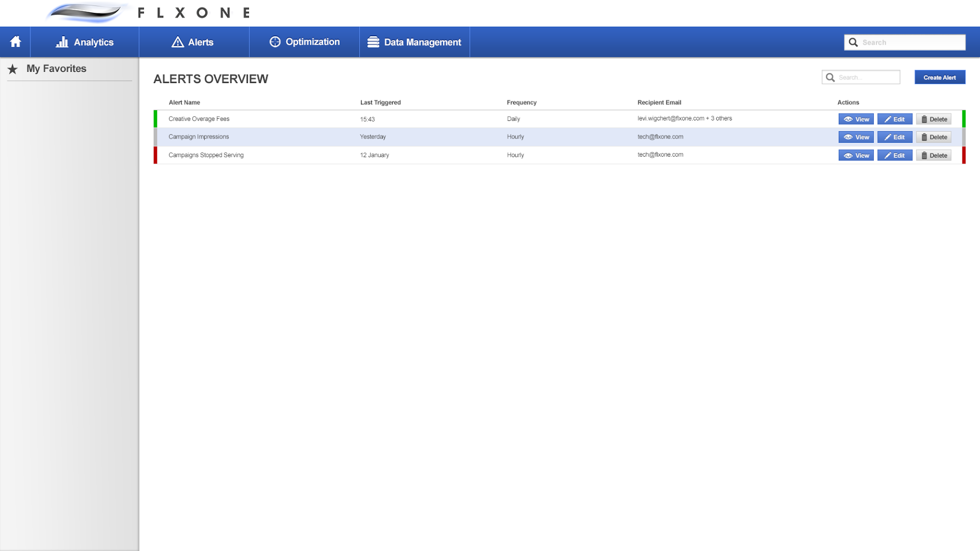Click the Alerts warning triangle icon
Image resolution: width=980 pixels, height=551 pixels.
click(x=178, y=42)
